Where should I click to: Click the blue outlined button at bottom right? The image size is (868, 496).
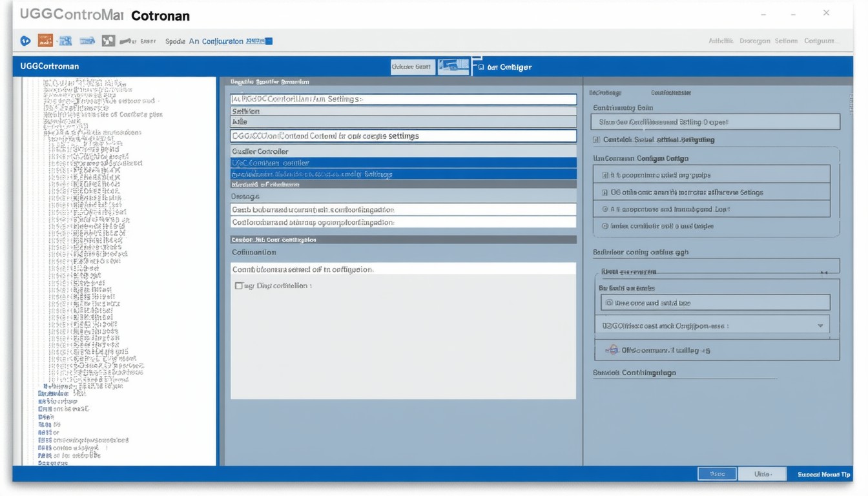click(717, 474)
